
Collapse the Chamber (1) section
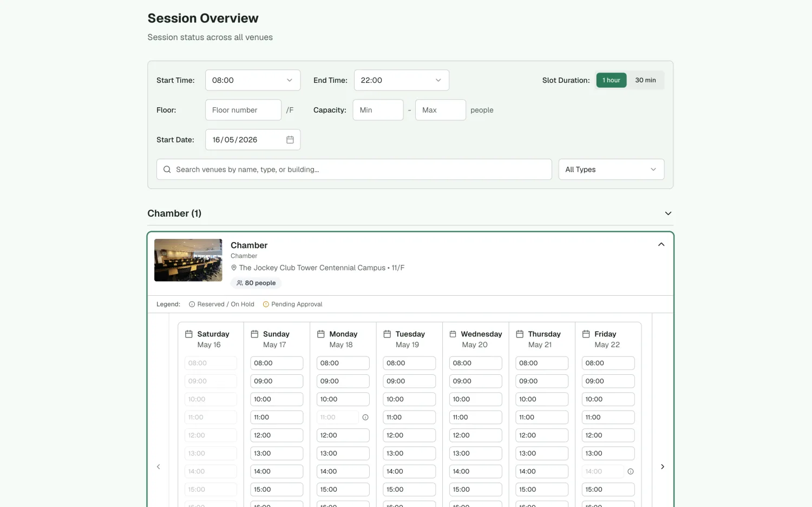tap(668, 213)
